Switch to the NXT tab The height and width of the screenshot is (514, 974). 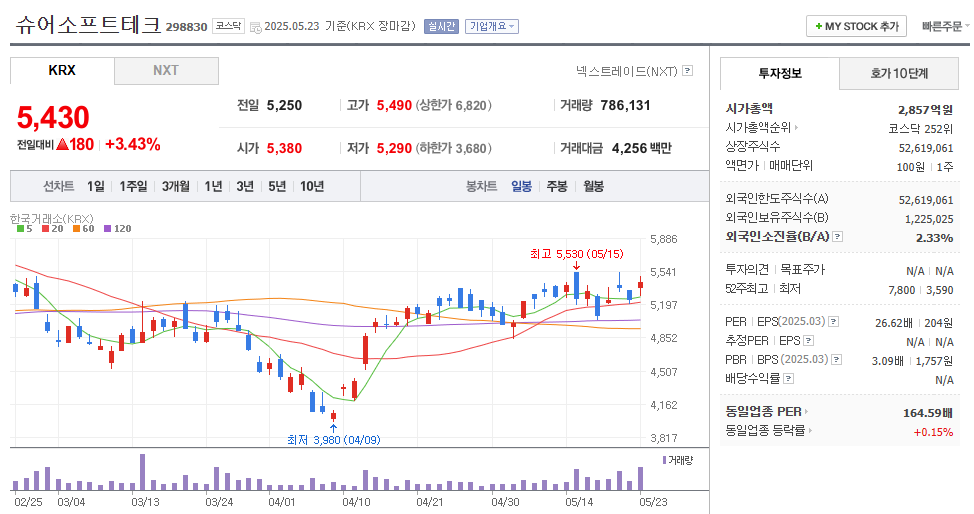click(x=166, y=70)
